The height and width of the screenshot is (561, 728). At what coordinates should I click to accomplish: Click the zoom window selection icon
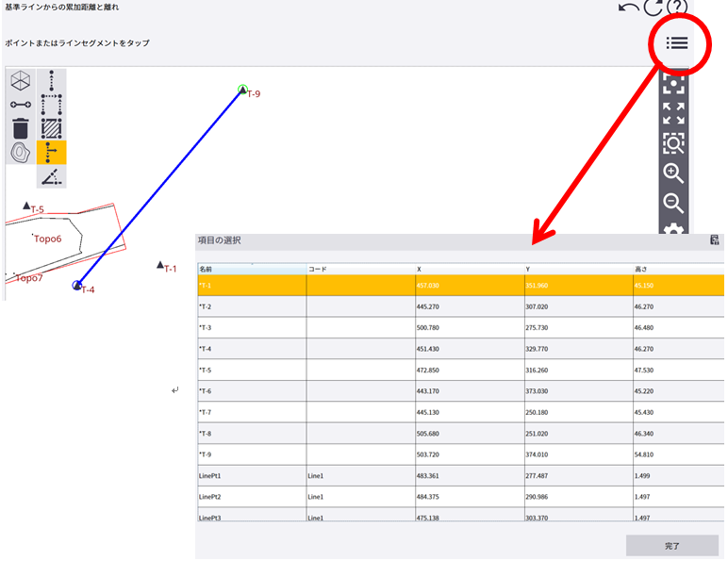[673, 143]
